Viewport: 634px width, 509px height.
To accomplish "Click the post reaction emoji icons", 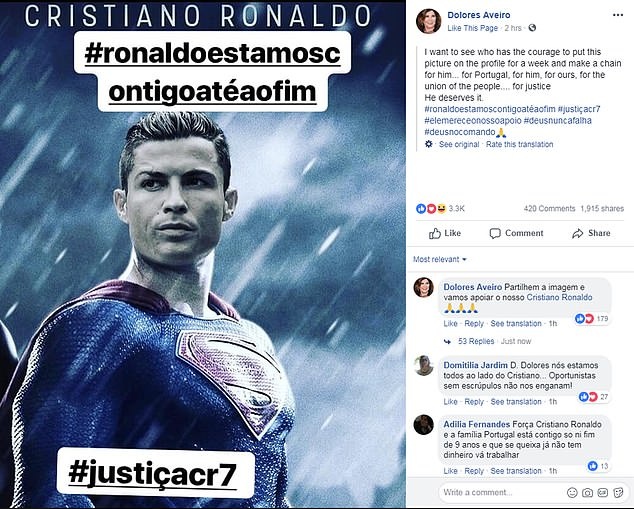I will 432,208.
